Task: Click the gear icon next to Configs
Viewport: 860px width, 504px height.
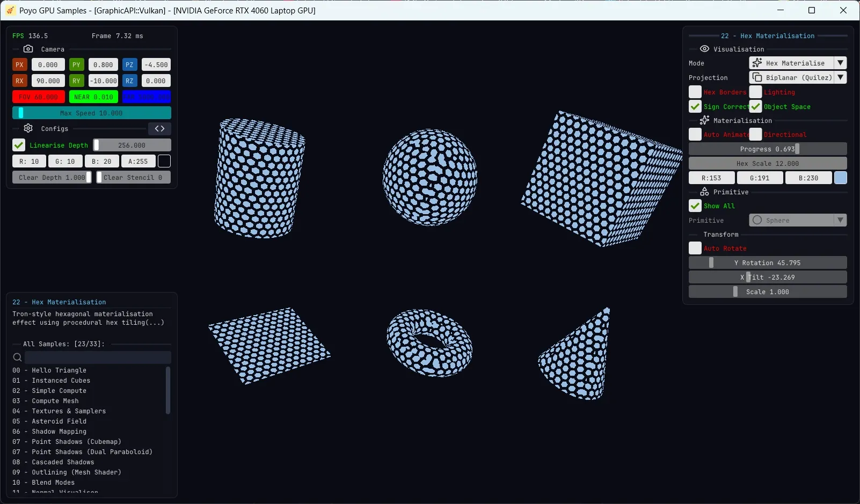Action: coord(27,128)
